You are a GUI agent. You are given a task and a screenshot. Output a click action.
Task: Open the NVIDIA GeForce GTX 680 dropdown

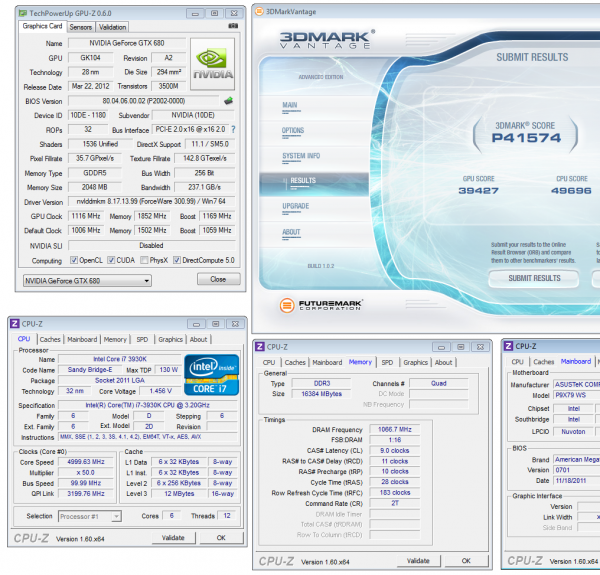(x=87, y=281)
